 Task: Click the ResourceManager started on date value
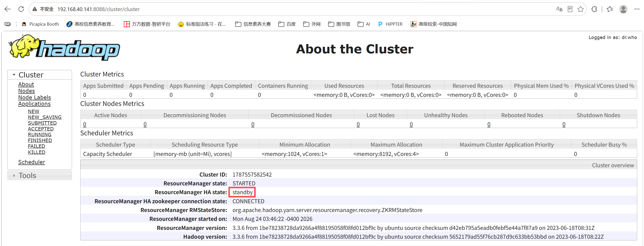(272, 219)
